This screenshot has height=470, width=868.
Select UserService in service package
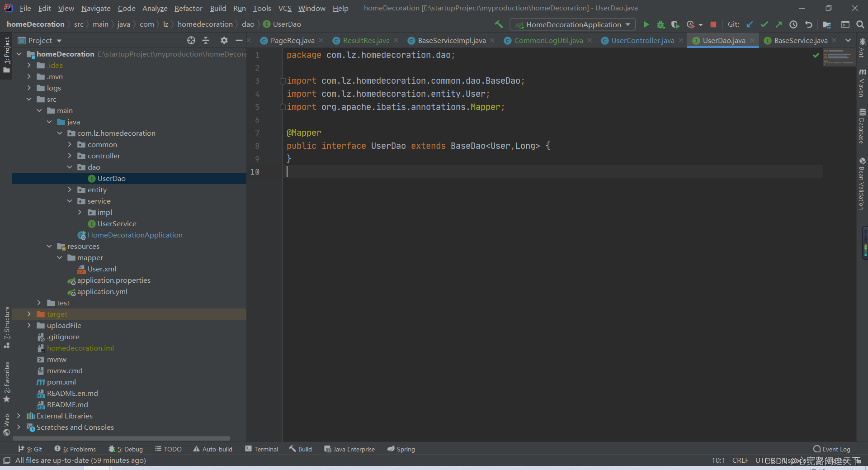pos(117,223)
